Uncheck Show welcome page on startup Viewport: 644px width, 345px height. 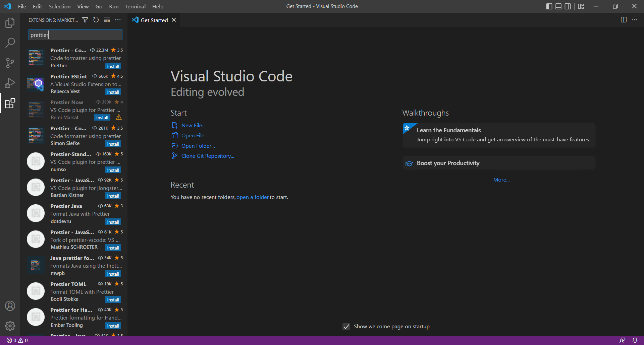(x=346, y=327)
